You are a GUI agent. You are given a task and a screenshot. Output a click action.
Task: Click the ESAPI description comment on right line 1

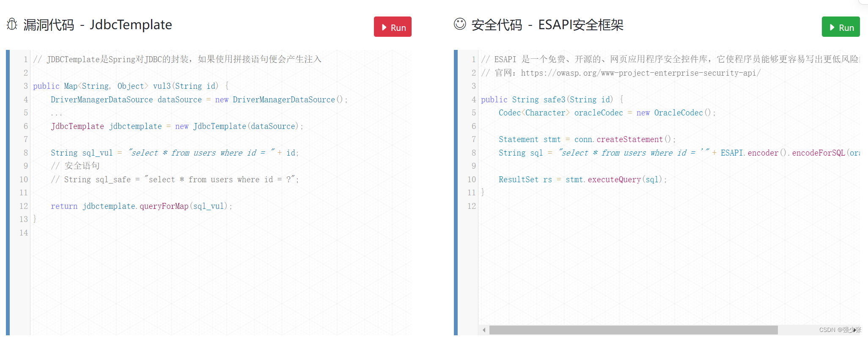pos(670,59)
